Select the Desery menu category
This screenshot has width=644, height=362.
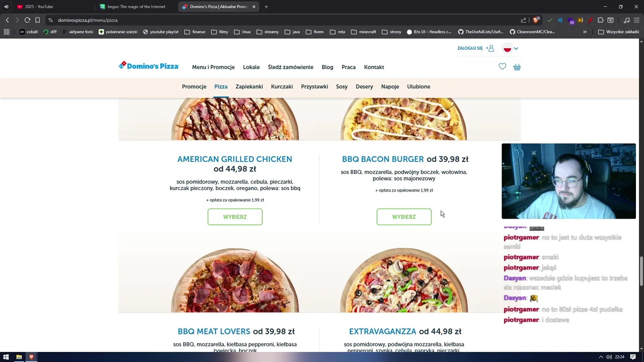[364, 86]
